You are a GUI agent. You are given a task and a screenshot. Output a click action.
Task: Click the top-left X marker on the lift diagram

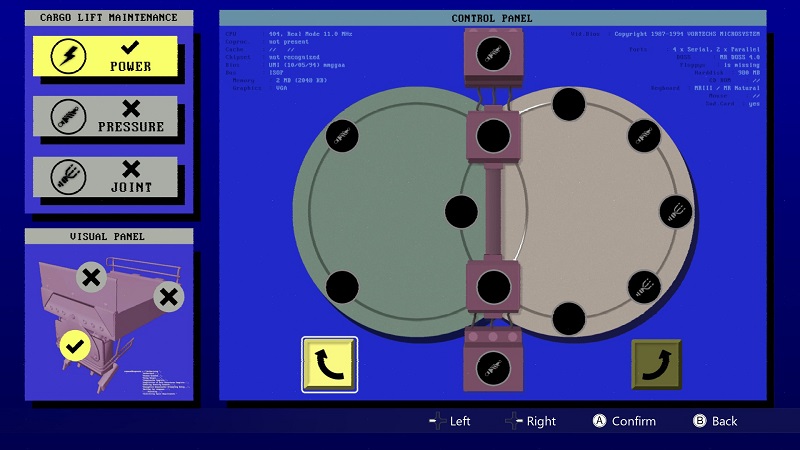[x=91, y=277]
